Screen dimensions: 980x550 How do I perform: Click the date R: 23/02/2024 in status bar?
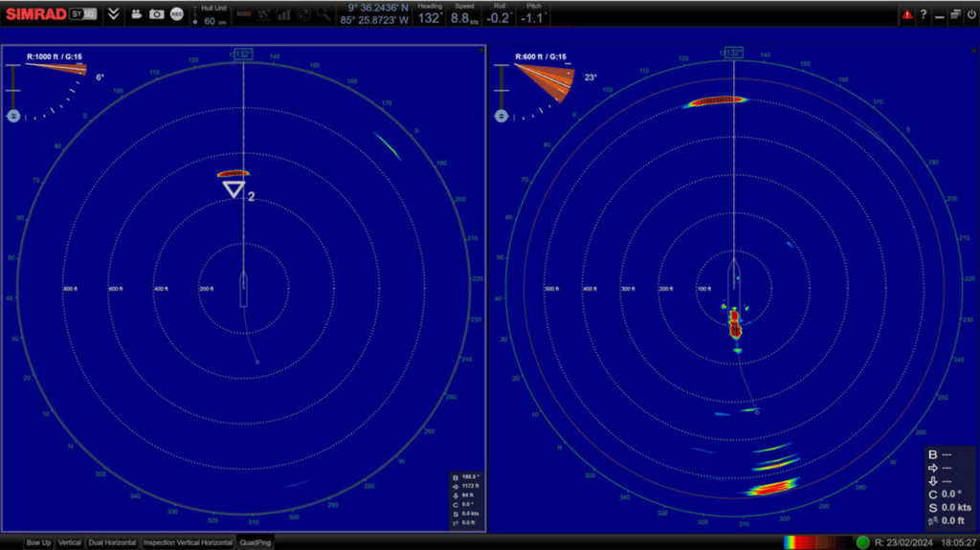point(903,542)
